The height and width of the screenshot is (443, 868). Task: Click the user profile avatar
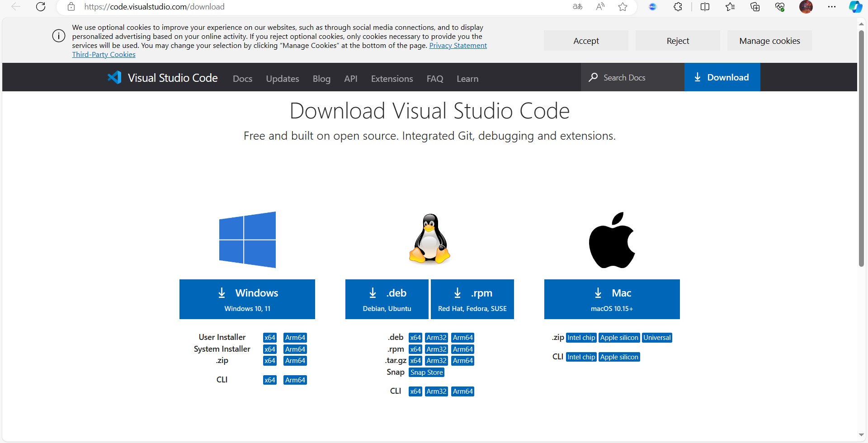click(806, 7)
